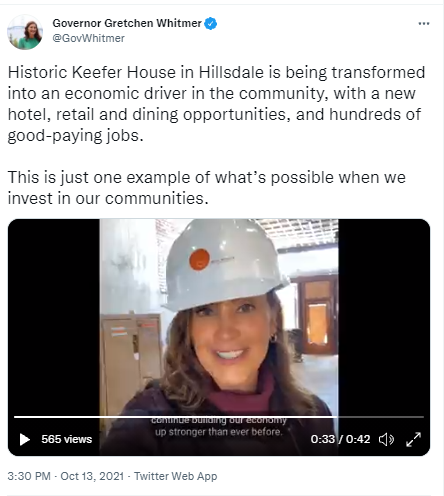Click the 3:30 PM timestamp link

coord(29,476)
